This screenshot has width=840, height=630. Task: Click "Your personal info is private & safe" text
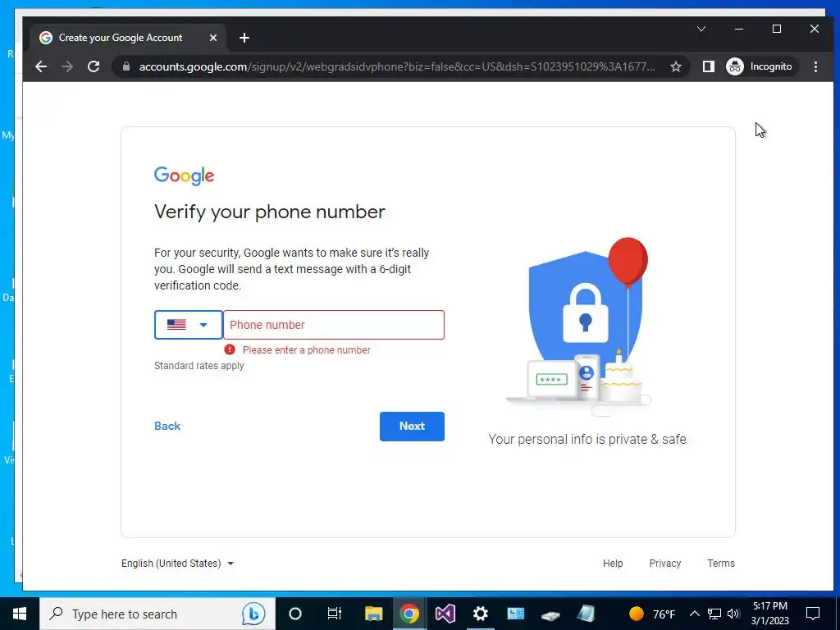587,440
